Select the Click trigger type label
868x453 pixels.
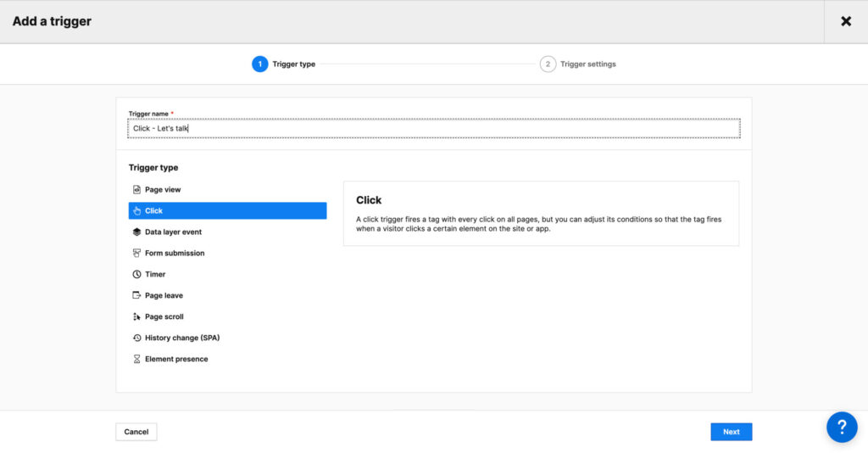point(154,210)
